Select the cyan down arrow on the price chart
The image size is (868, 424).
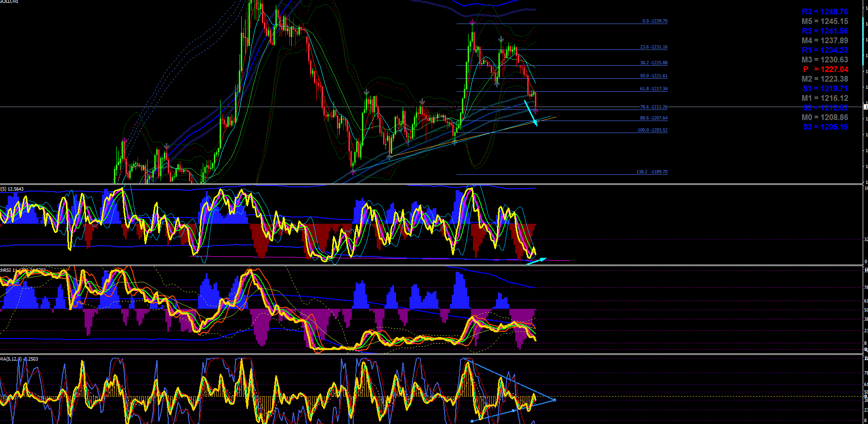(x=531, y=113)
